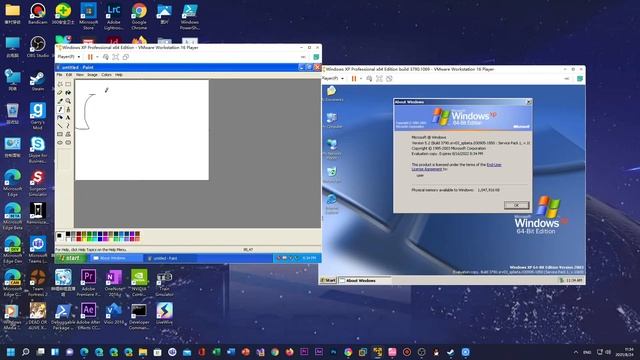Choose the yellow swatch in Paint palette
Screen dimensions: 640x360
pos(84,239)
